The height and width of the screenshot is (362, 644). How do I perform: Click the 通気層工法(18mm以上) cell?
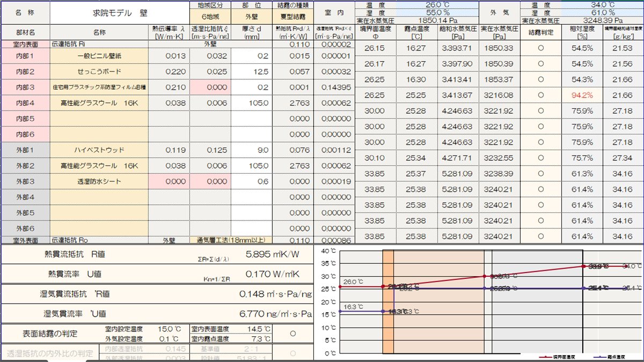(x=231, y=240)
